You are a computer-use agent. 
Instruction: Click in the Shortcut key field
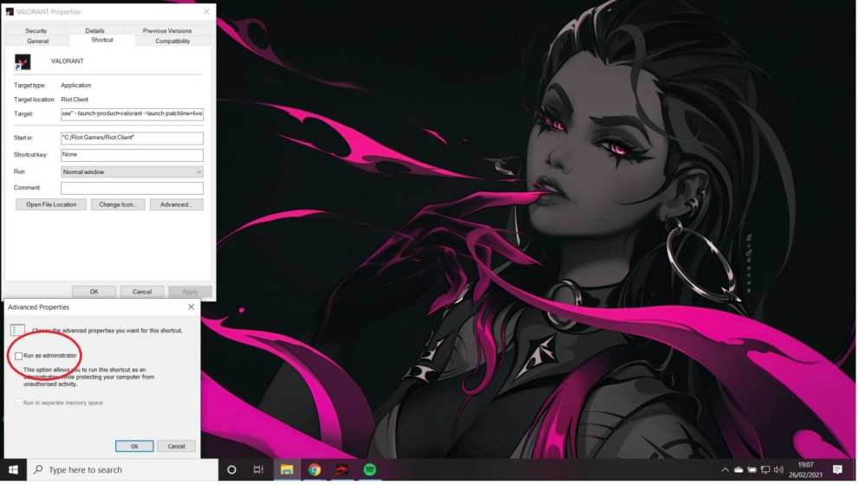(132, 155)
